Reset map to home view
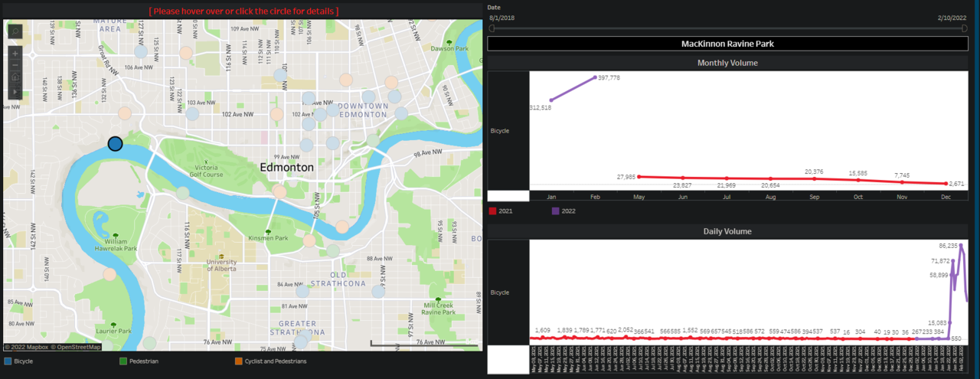The image size is (980, 379). click(x=15, y=78)
